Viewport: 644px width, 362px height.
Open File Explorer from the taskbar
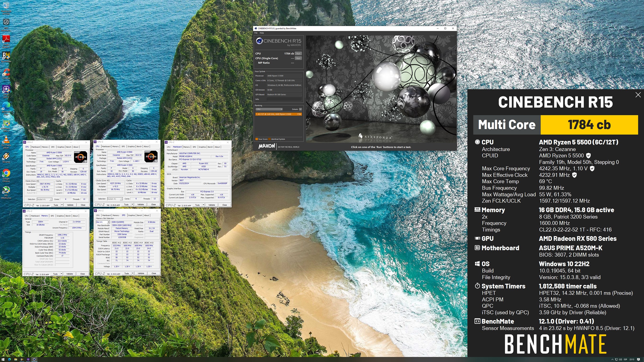(16, 360)
